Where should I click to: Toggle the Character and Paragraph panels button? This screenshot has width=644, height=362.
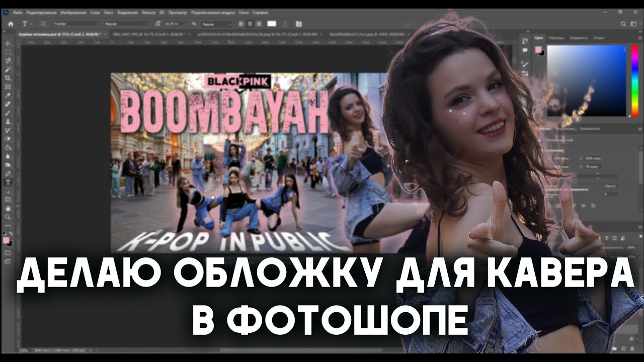(x=298, y=24)
